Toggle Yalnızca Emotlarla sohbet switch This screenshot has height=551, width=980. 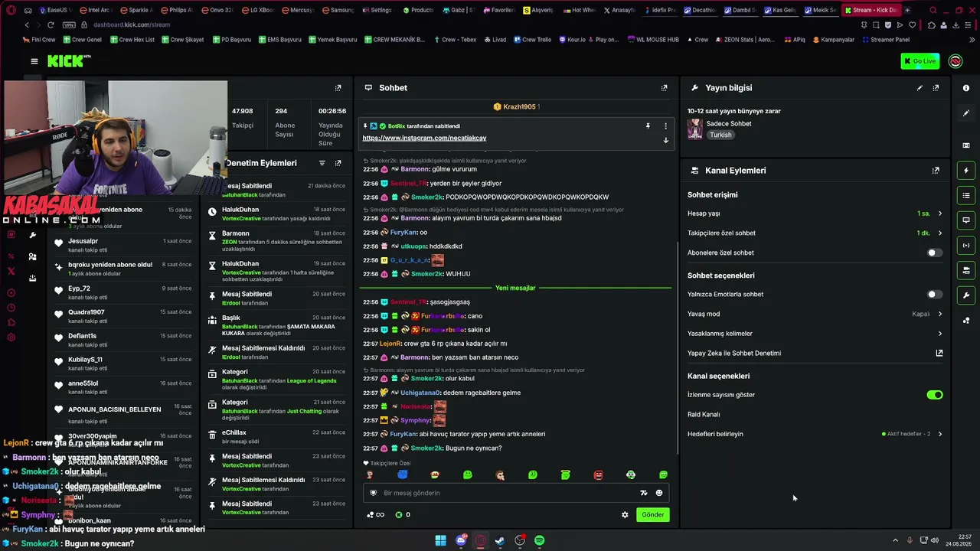click(x=934, y=294)
